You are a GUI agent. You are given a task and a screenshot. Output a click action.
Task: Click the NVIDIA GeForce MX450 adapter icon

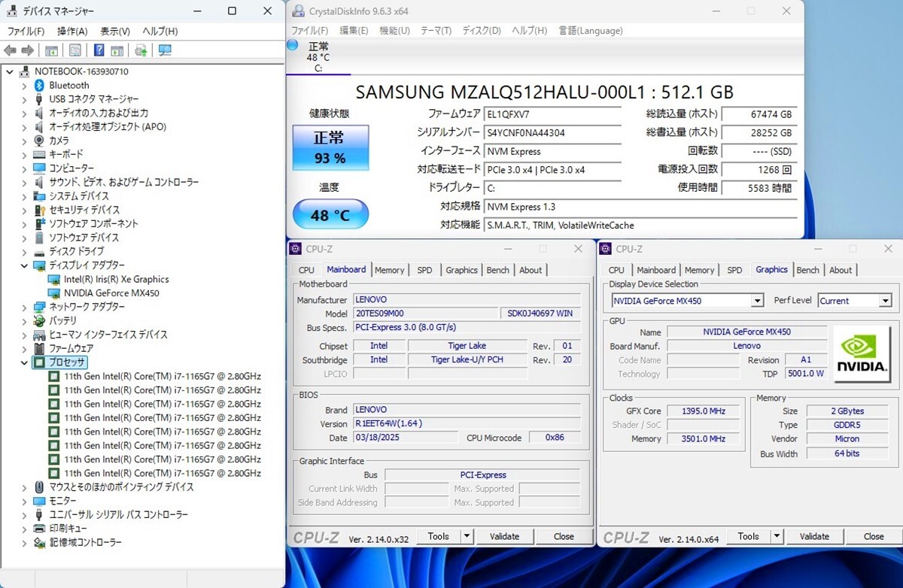[54, 292]
